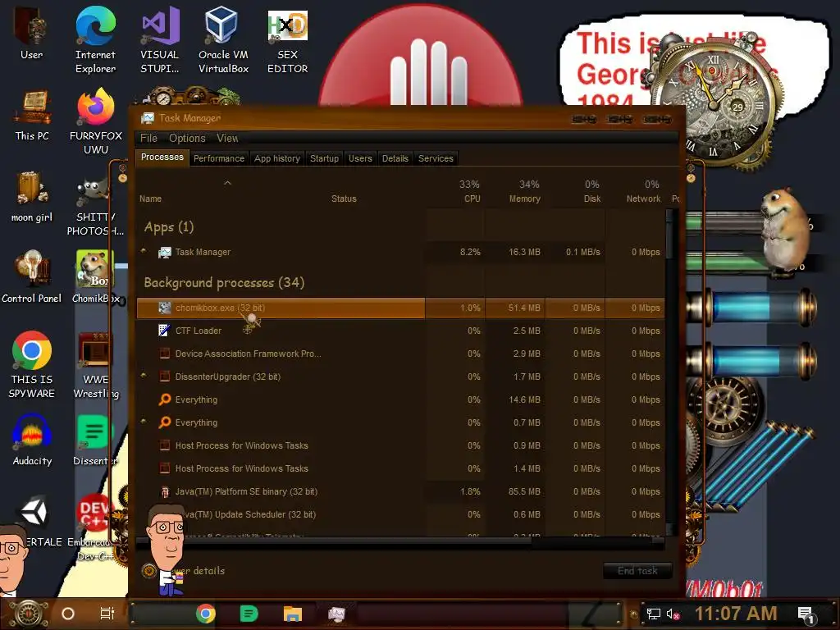Screen dimensions: 840x630
Task: Open the SEX EDITOR HxD desktop icon
Action: point(288,39)
